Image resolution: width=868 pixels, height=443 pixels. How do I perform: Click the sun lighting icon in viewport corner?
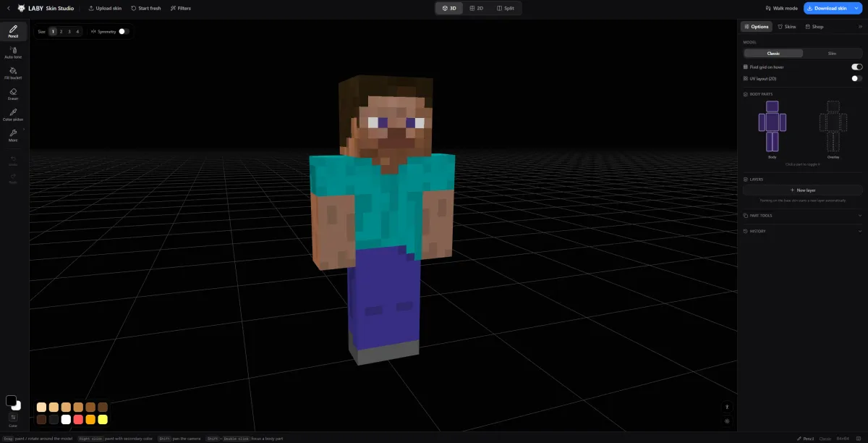[x=727, y=421]
